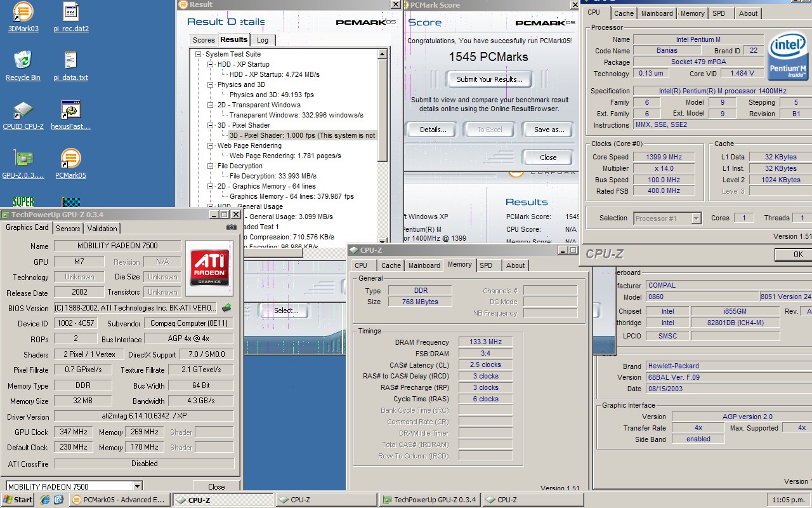Collapse the 2D - Graphics Memory node
812x508 pixels.
pos(211,187)
